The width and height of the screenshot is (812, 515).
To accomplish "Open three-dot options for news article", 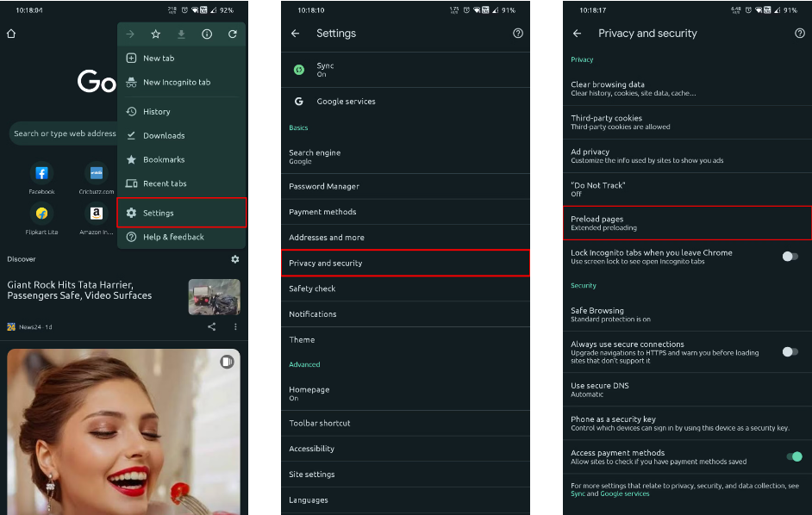I will pos(235,327).
